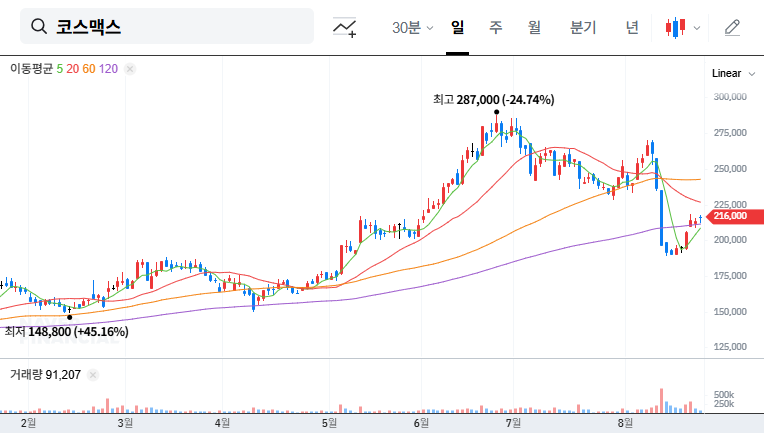Click the 최저 148,800 low marker label
764x433 pixels.
click(67, 332)
